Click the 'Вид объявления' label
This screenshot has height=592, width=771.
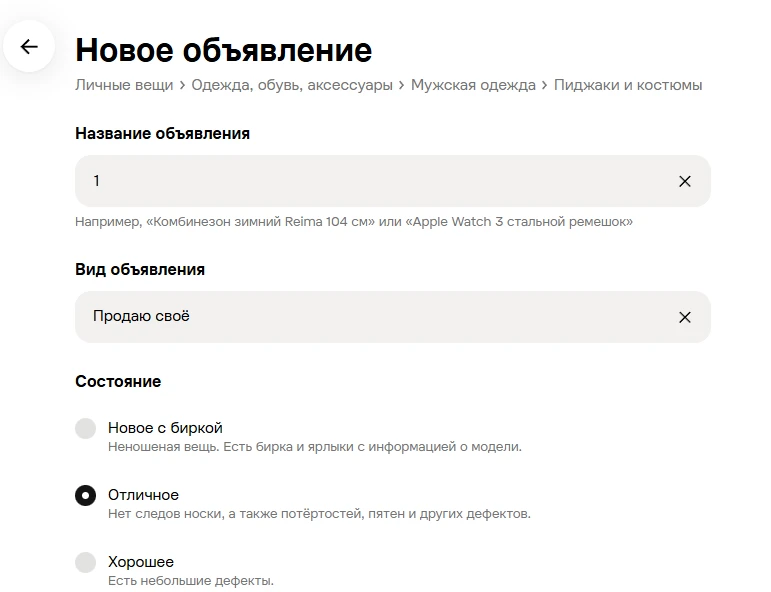point(140,269)
